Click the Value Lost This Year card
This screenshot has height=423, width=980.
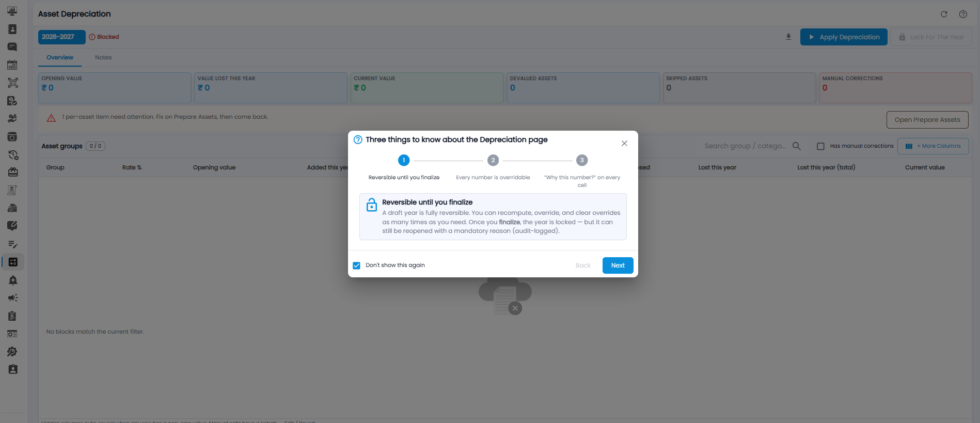pos(271,88)
